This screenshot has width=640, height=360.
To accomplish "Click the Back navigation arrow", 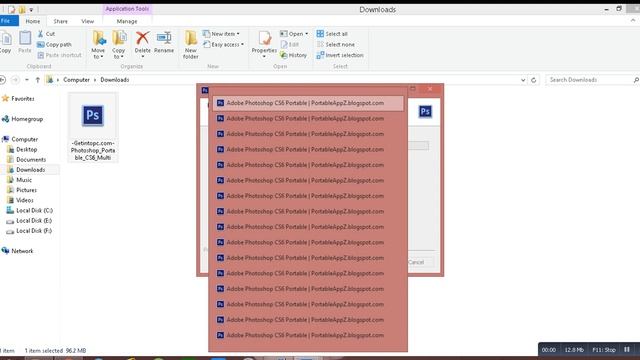I will pos(3,80).
